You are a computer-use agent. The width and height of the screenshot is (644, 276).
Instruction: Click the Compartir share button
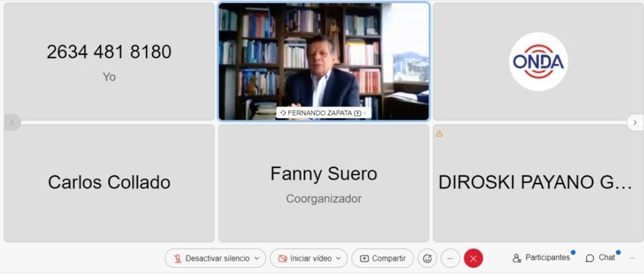383,258
